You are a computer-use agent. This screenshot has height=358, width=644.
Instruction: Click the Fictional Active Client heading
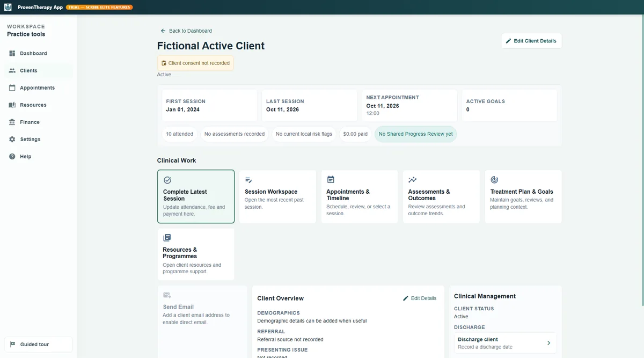211,46
